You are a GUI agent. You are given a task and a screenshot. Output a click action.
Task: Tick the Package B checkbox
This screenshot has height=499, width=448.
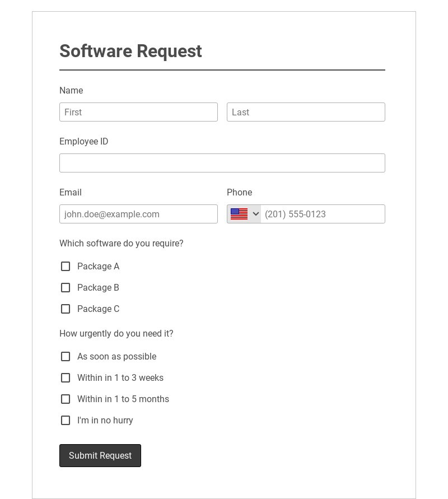pyautogui.click(x=66, y=288)
